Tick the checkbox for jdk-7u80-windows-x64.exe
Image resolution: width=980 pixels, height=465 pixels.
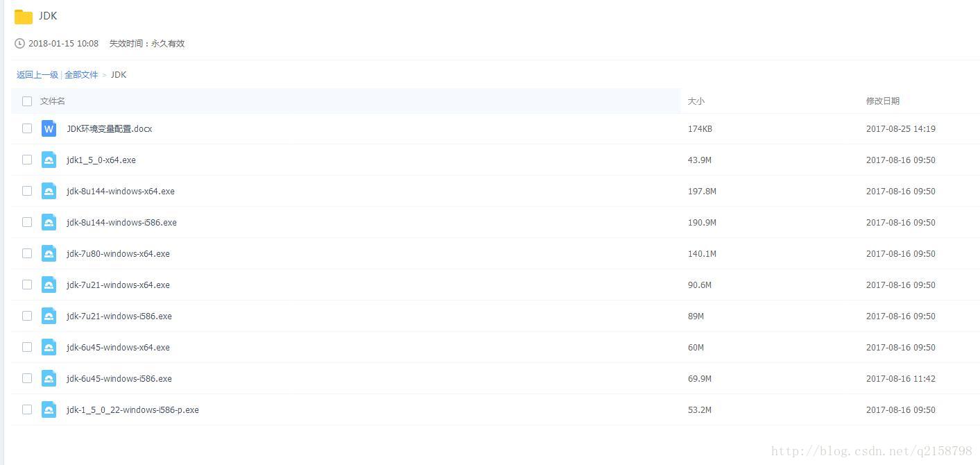27,253
